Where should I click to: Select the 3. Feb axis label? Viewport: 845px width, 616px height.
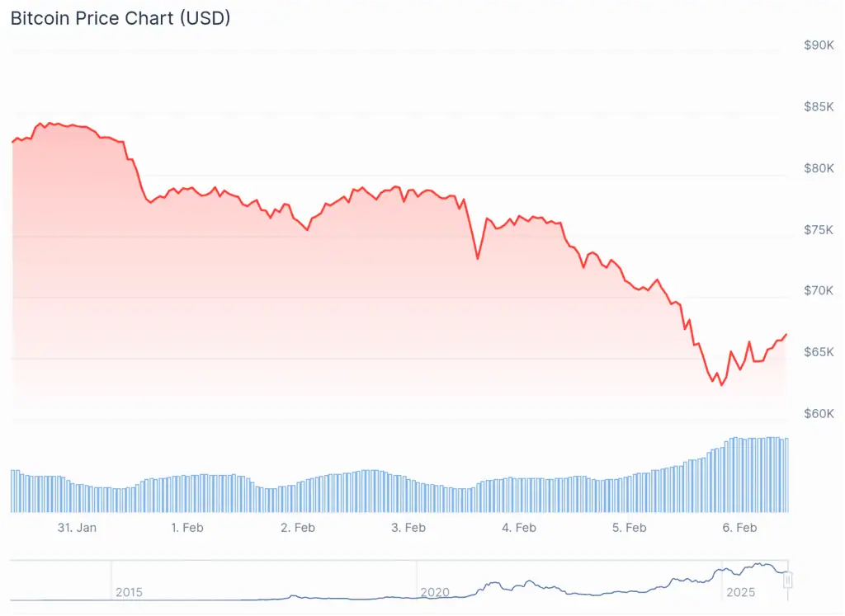(408, 528)
